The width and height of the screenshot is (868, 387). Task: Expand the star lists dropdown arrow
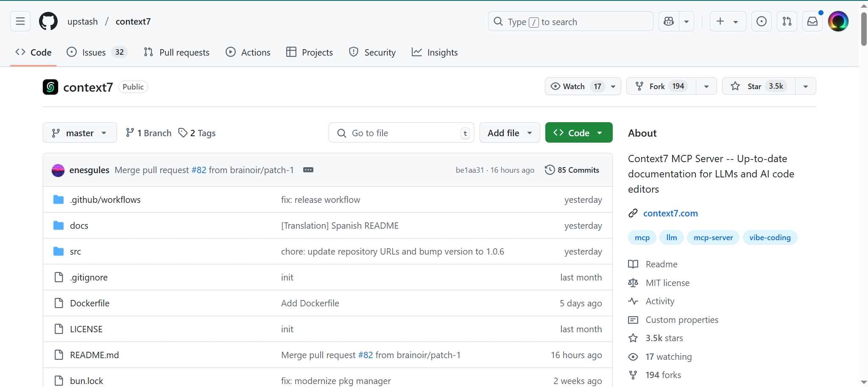[x=805, y=86]
